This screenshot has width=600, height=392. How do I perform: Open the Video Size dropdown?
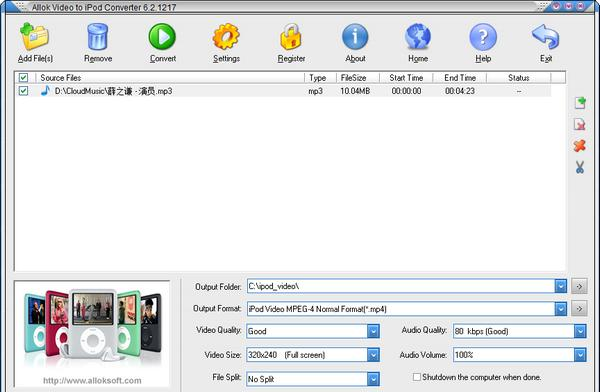tap(373, 355)
